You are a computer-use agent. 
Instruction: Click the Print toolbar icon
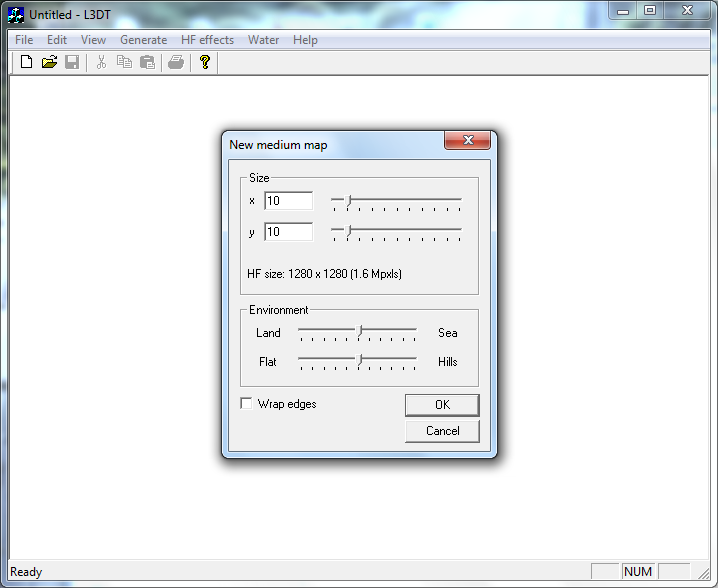click(x=176, y=62)
